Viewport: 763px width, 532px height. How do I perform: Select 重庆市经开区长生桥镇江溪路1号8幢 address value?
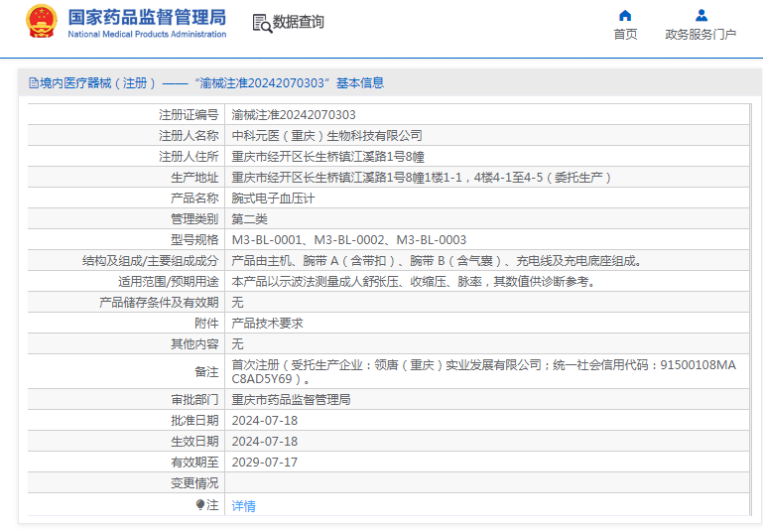(x=328, y=157)
